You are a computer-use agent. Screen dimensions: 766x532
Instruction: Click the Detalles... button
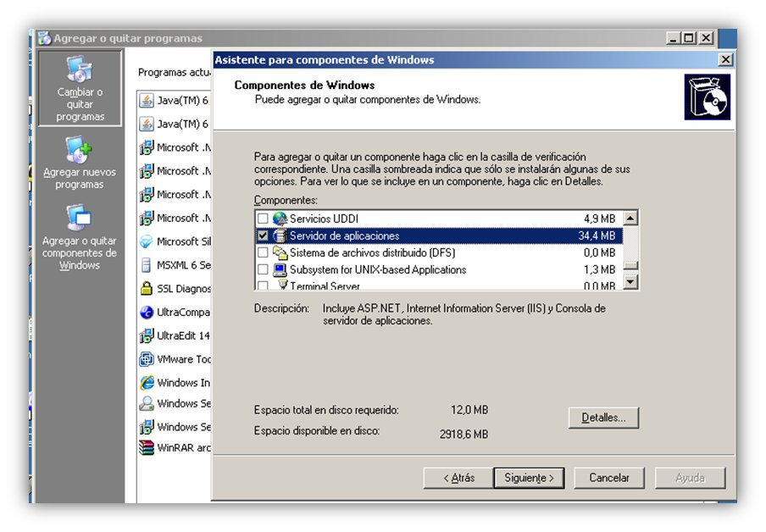tap(603, 418)
